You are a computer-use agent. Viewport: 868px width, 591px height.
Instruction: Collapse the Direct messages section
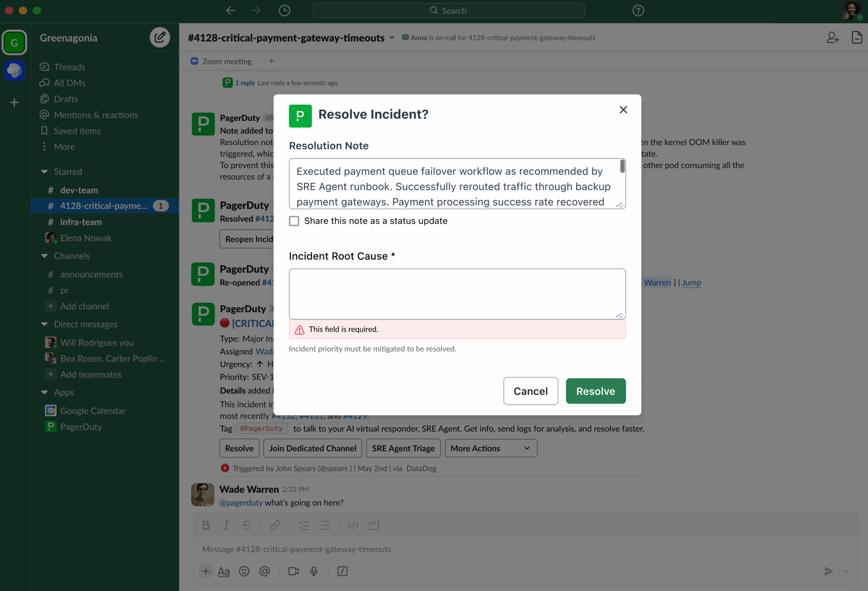point(44,324)
